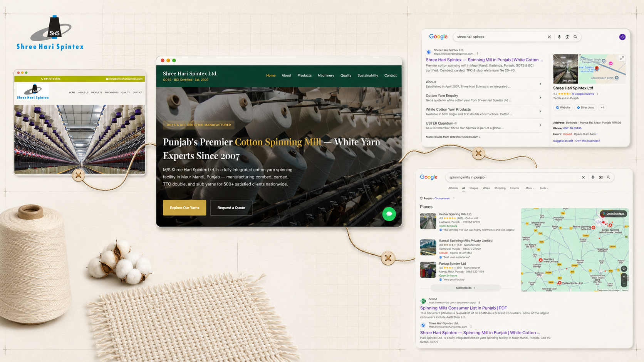
Task: Open the 'Tools' dropdown in search tabs
Action: [544, 188]
